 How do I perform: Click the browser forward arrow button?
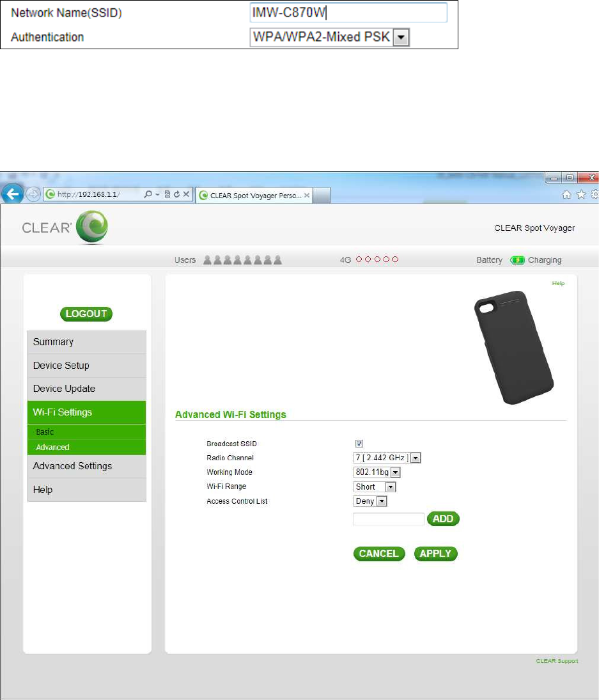[33, 194]
